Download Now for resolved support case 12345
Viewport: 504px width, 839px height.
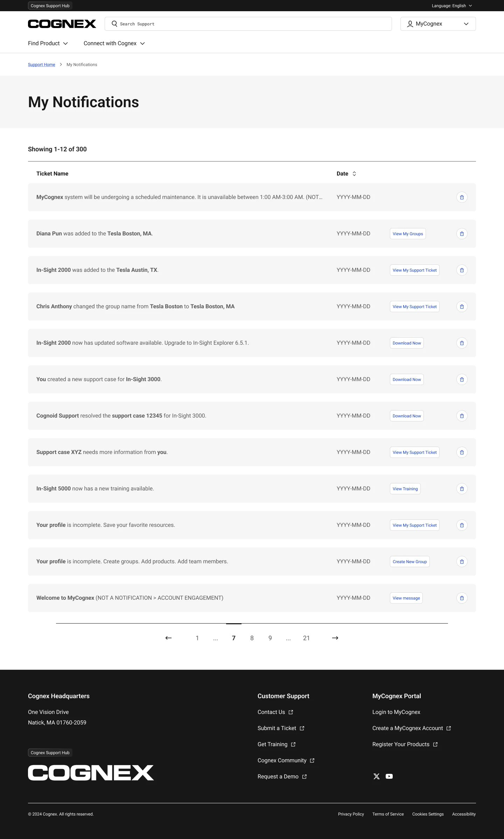(407, 416)
